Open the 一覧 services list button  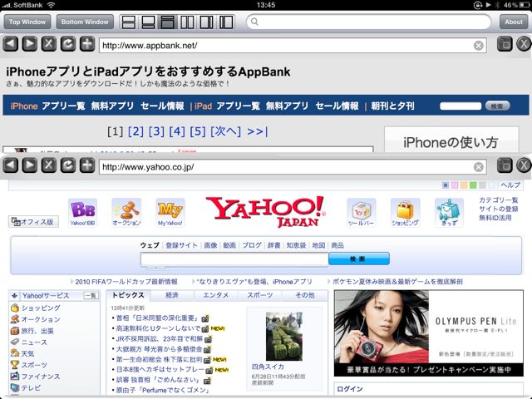[91, 296]
